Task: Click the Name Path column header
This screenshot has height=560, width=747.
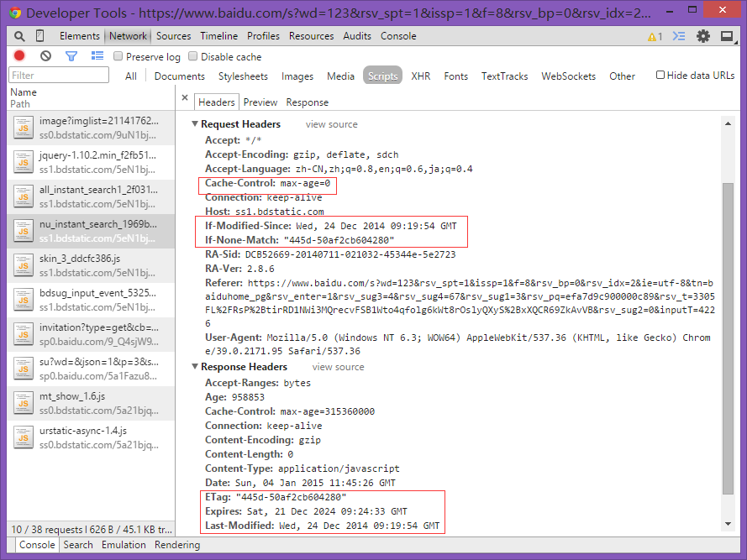Action: coord(91,97)
